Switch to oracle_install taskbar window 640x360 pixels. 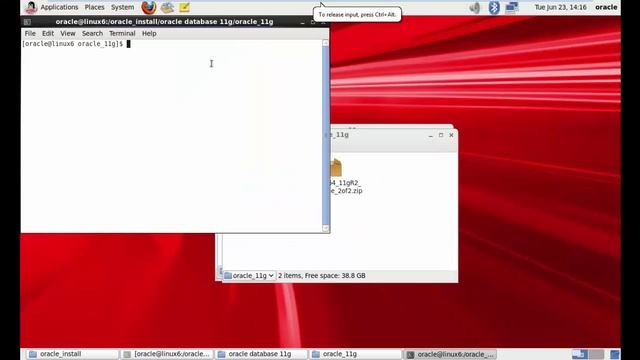click(x=72, y=354)
